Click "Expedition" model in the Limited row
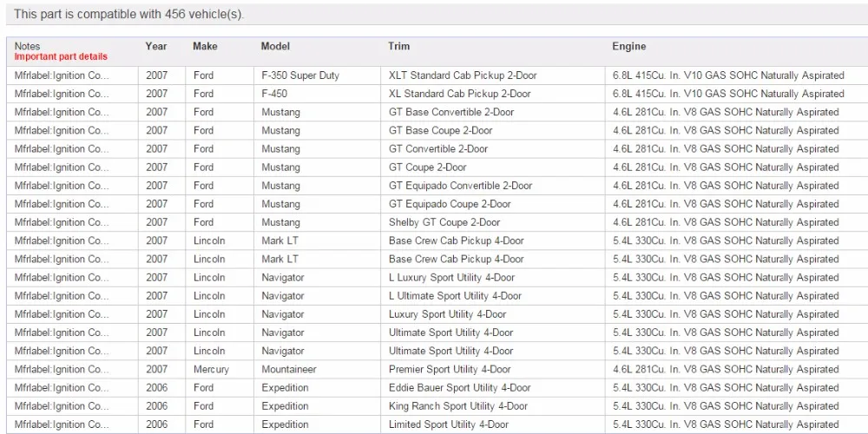868x434 pixels. click(285, 424)
